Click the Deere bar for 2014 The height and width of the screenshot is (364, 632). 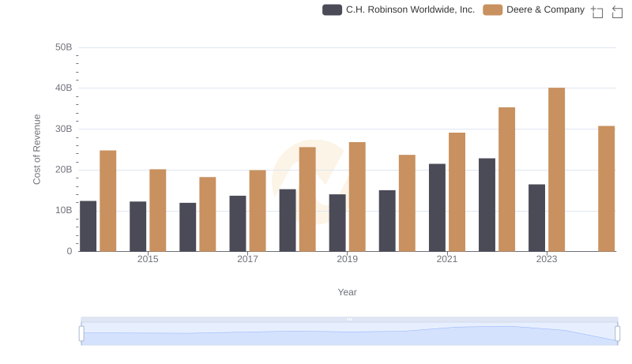pyautogui.click(x=108, y=201)
